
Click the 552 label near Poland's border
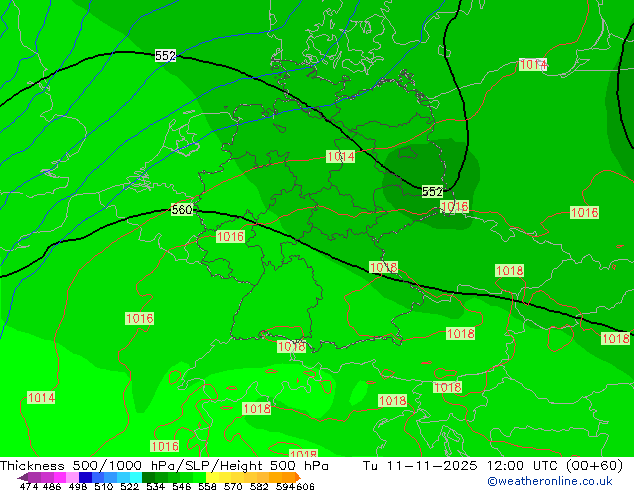[x=432, y=191]
